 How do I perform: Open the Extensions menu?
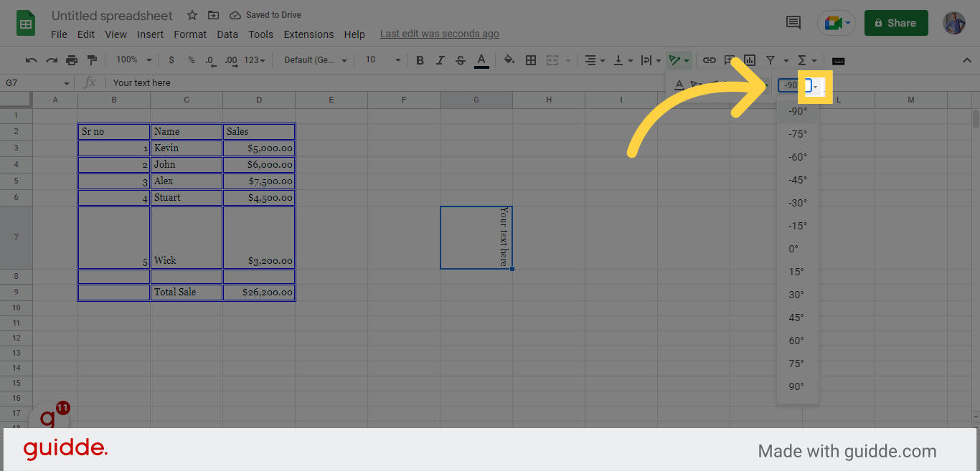pyautogui.click(x=308, y=34)
